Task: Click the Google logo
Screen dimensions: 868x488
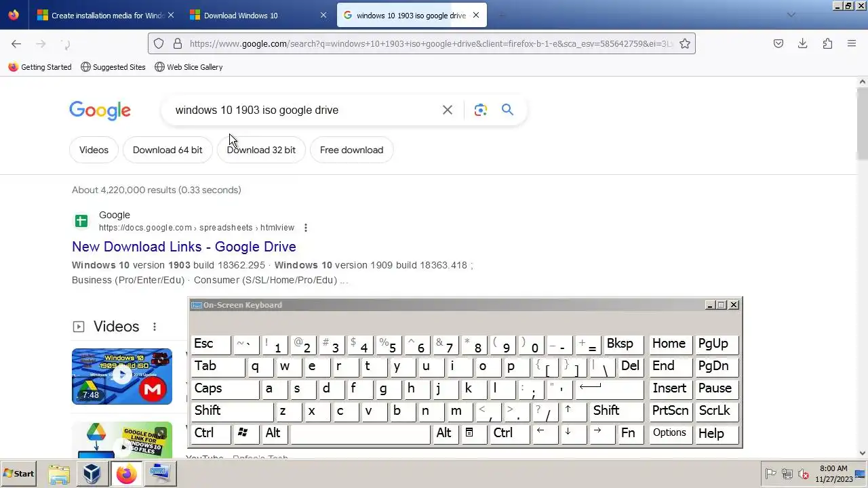Action: click(100, 110)
